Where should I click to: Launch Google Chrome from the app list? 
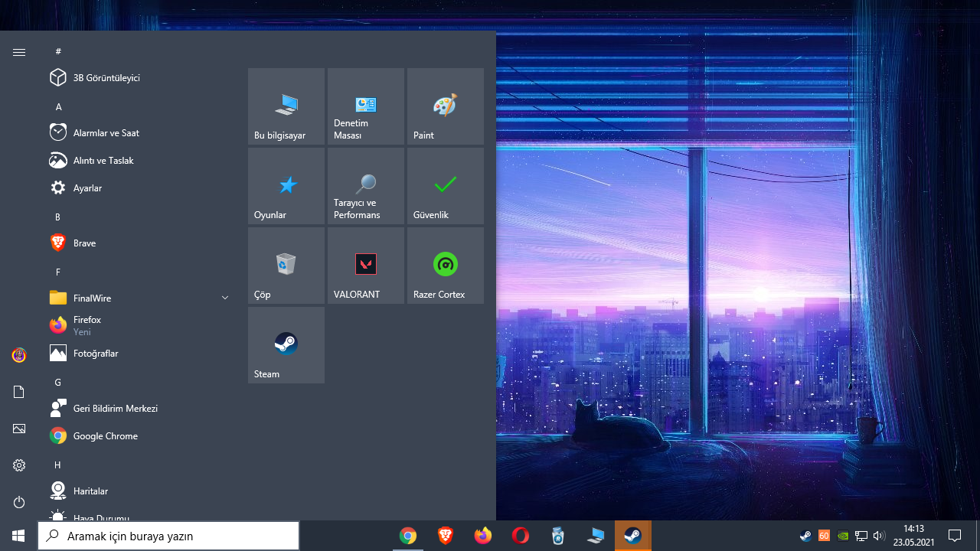pyautogui.click(x=140, y=436)
